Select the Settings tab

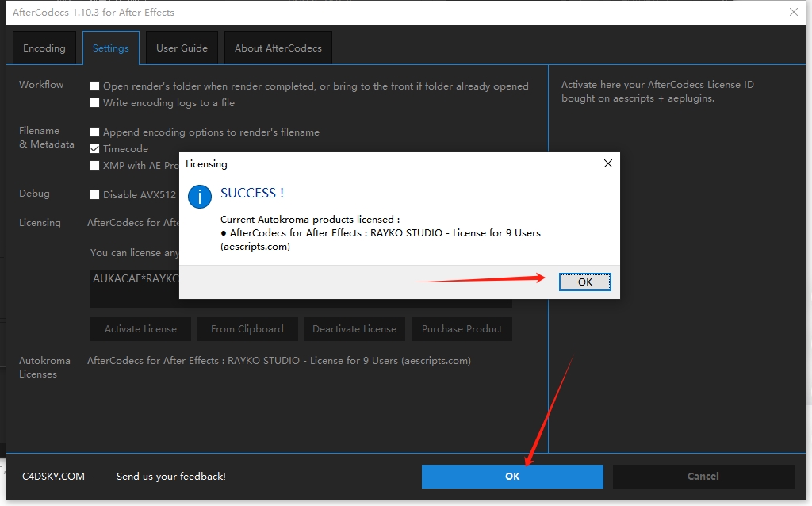(111, 48)
